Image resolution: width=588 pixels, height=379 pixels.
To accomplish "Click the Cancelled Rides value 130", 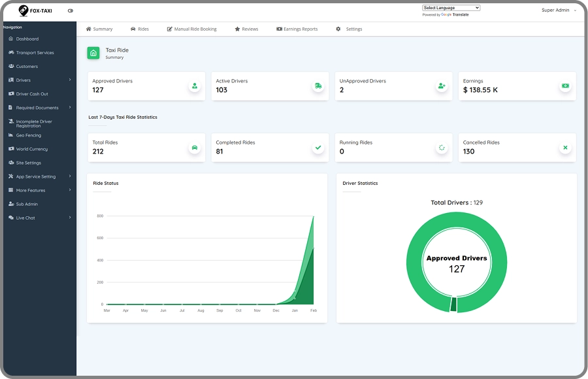I will pos(468,151).
